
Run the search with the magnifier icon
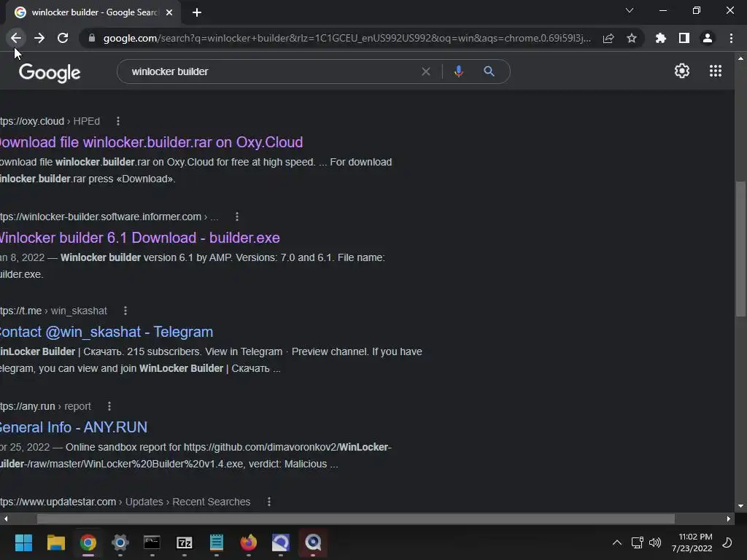[x=489, y=71]
